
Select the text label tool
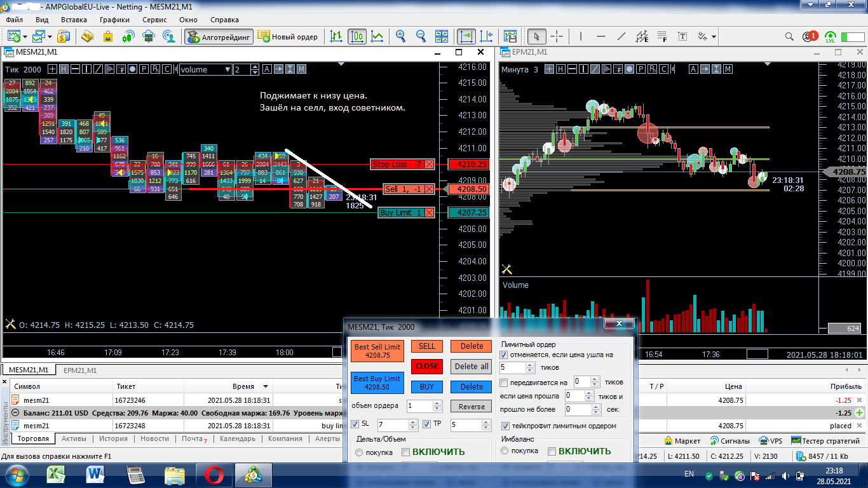pyautogui.click(x=682, y=36)
